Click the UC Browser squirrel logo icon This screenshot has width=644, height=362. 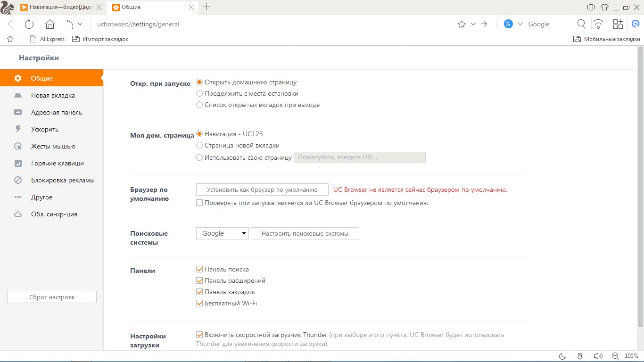[x=8, y=7]
